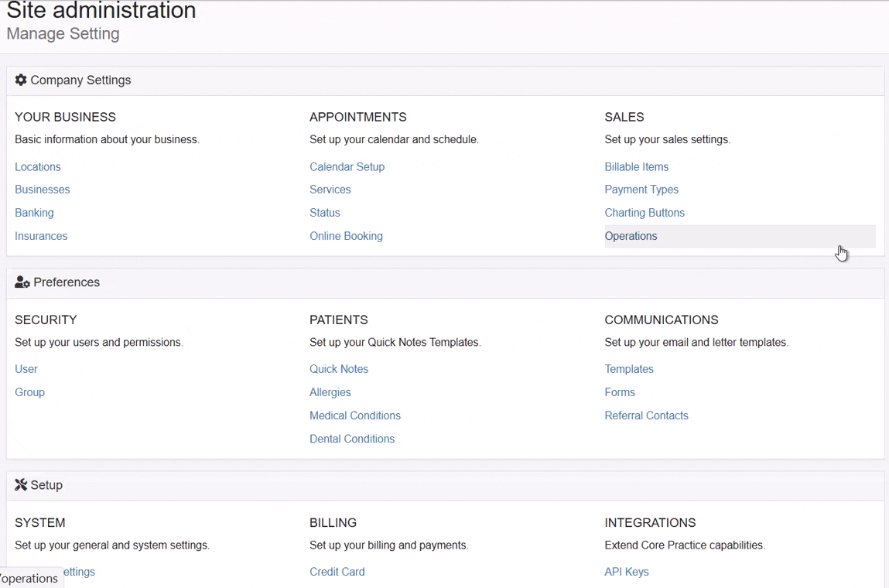Open Calendar Setup
Image resolution: width=889 pixels, height=588 pixels.
pyautogui.click(x=347, y=167)
